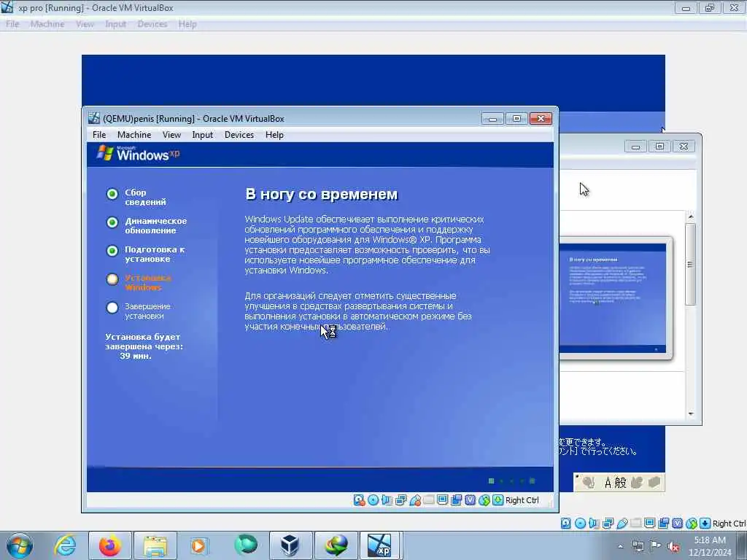Click keyboard capture indicator in xp pro status bar
Screen dimensions: 747x560
tap(705, 524)
